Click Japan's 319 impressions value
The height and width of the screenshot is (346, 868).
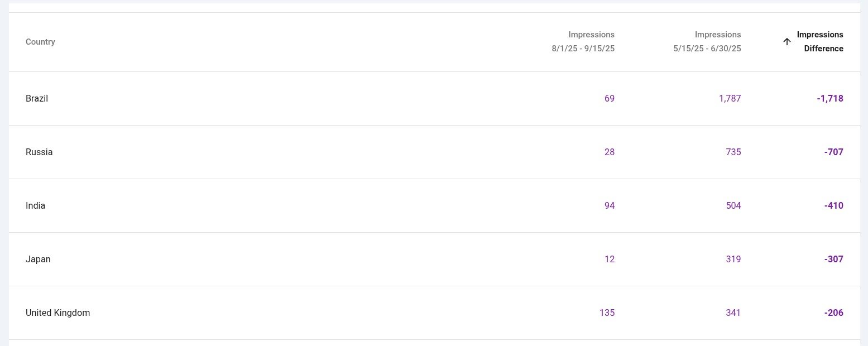point(733,259)
